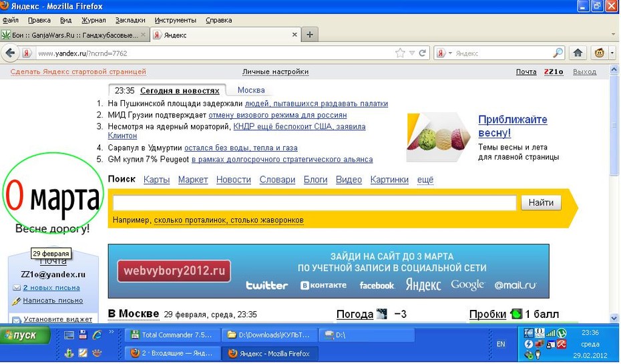Click the network signal tray icon
This screenshot has height=364, width=621.
point(550,333)
